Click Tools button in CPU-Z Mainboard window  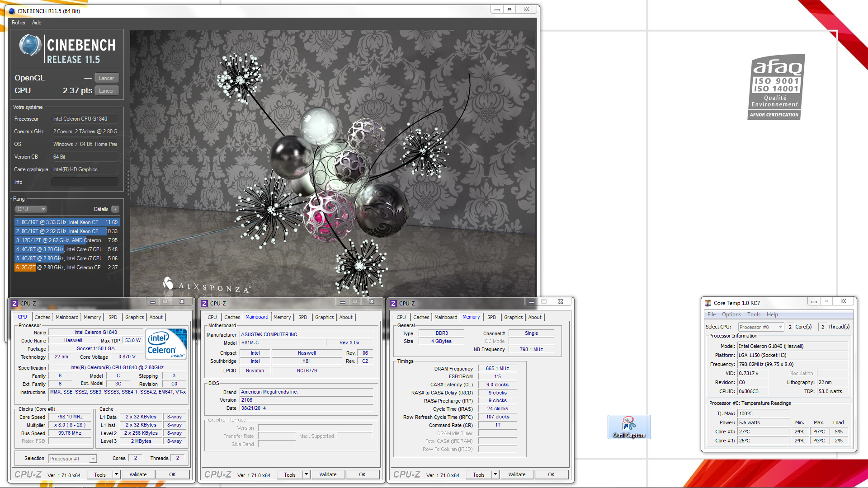tap(290, 474)
